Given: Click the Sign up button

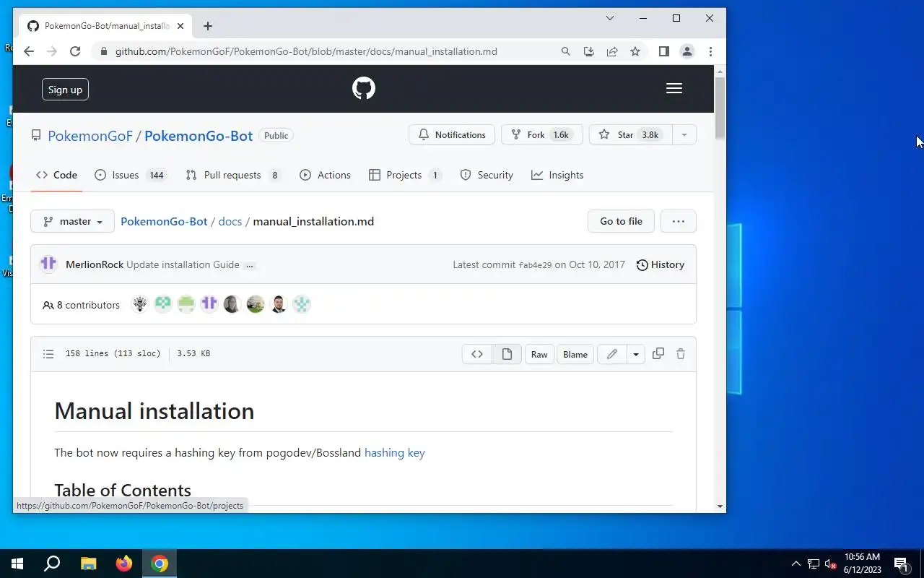Looking at the screenshot, I should [65, 90].
